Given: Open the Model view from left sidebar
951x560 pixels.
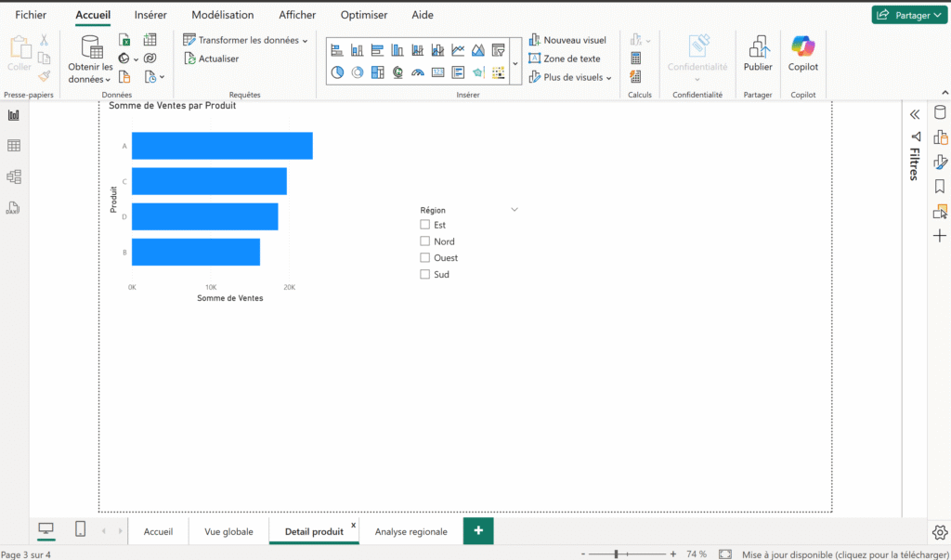Looking at the screenshot, I should pyautogui.click(x=13, y=176).
